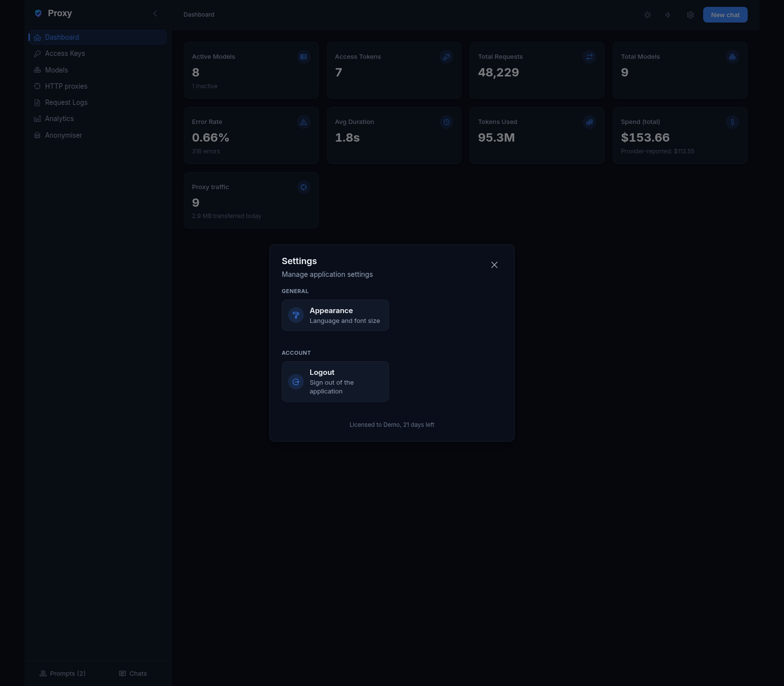The image size is (784, 686).
Task: Toggle sound with the speaker icon
Action: pos(668,15)
